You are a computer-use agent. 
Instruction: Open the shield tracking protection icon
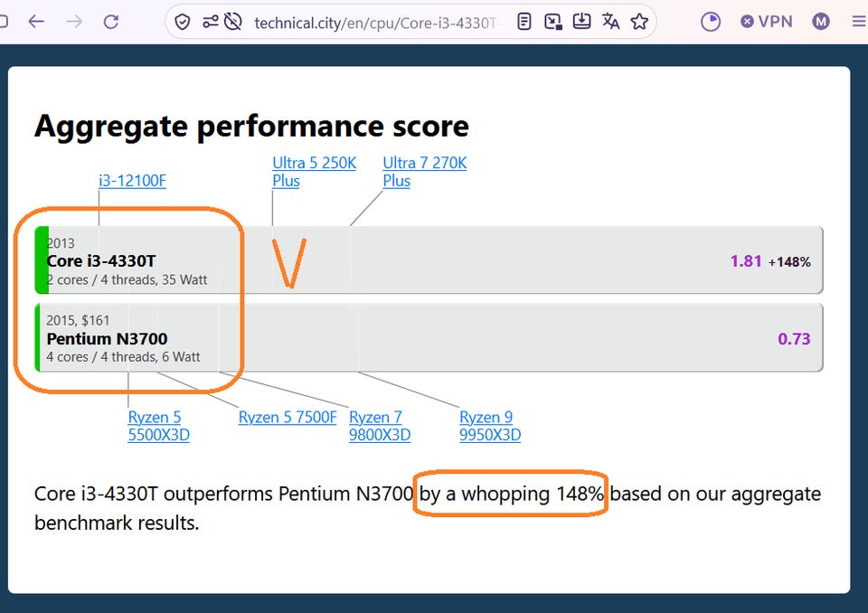[182, 22]
